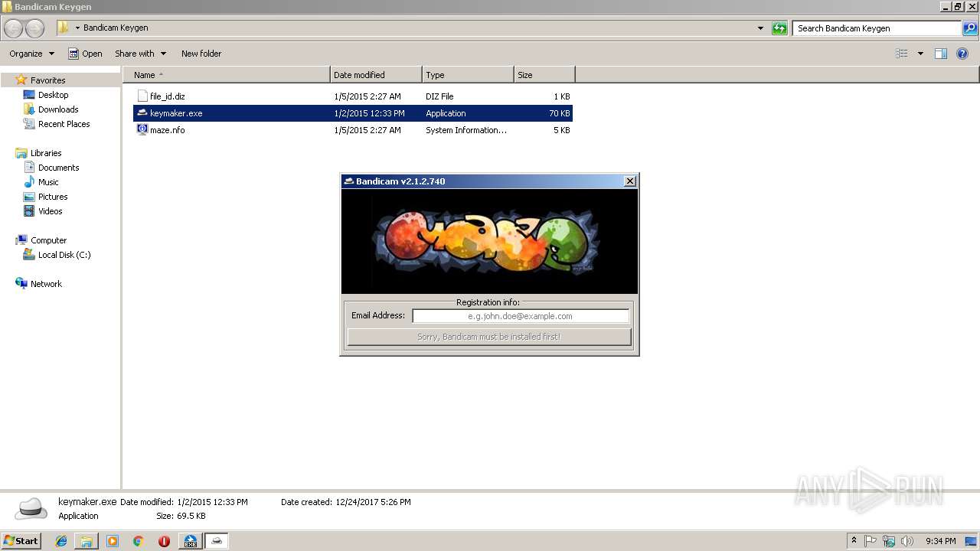Open Internet Explorer from taskbar
This screenshot has height=551, width=980.
61,541
